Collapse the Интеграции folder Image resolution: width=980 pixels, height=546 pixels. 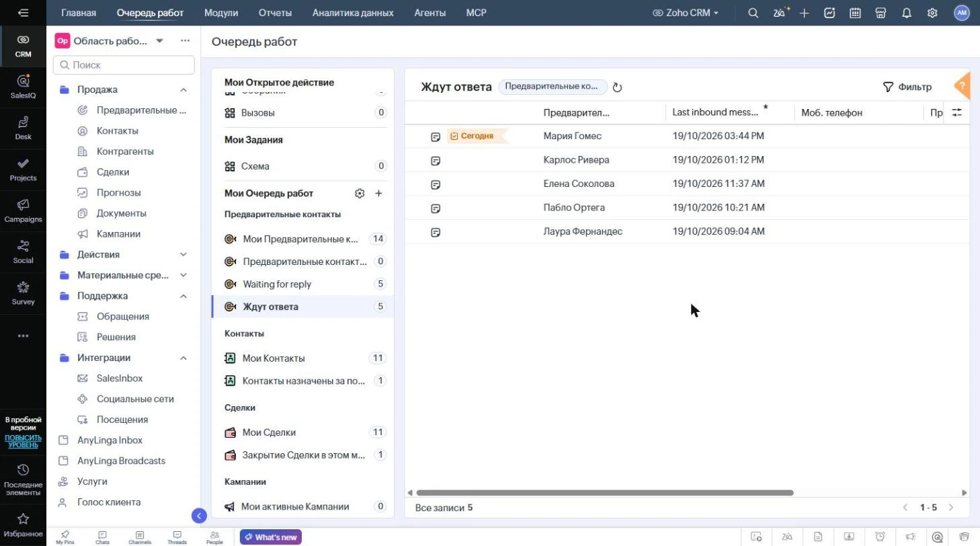tap(183, 358)
